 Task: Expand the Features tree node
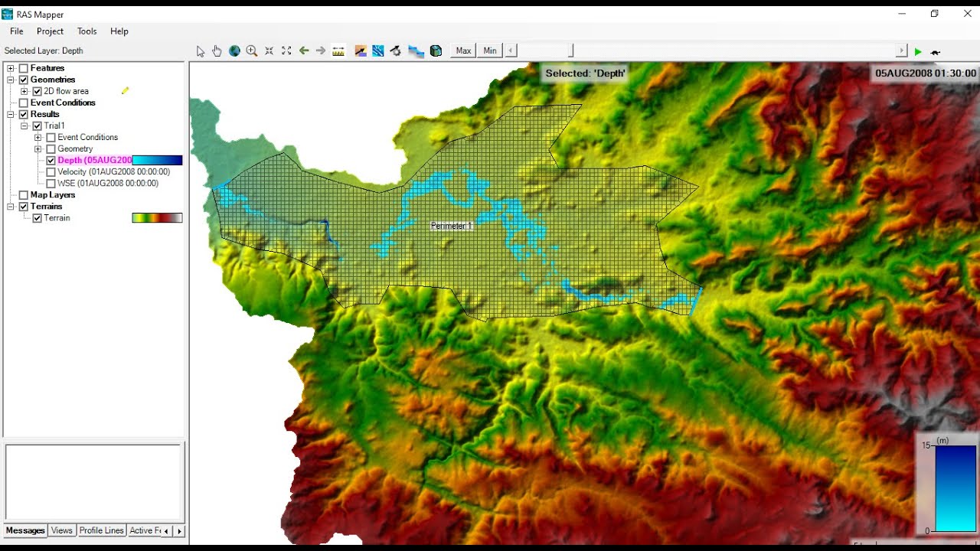point(11,68)
